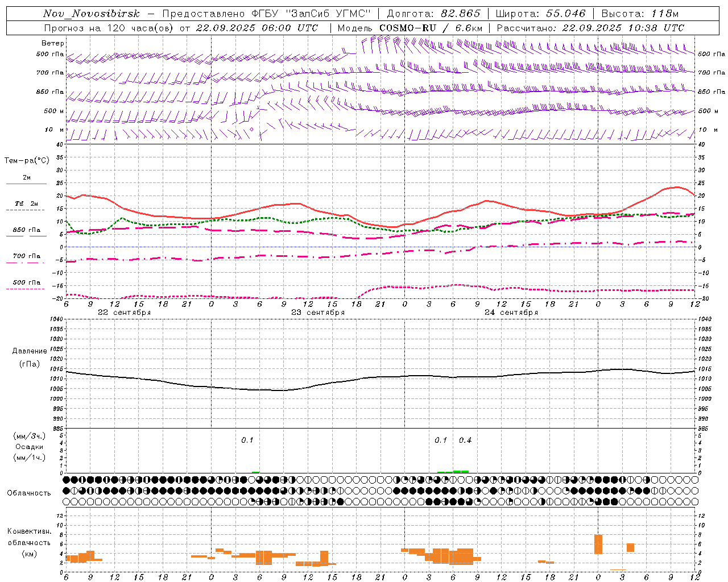Click '40' atop the left temperature axis

pos(60,144)
